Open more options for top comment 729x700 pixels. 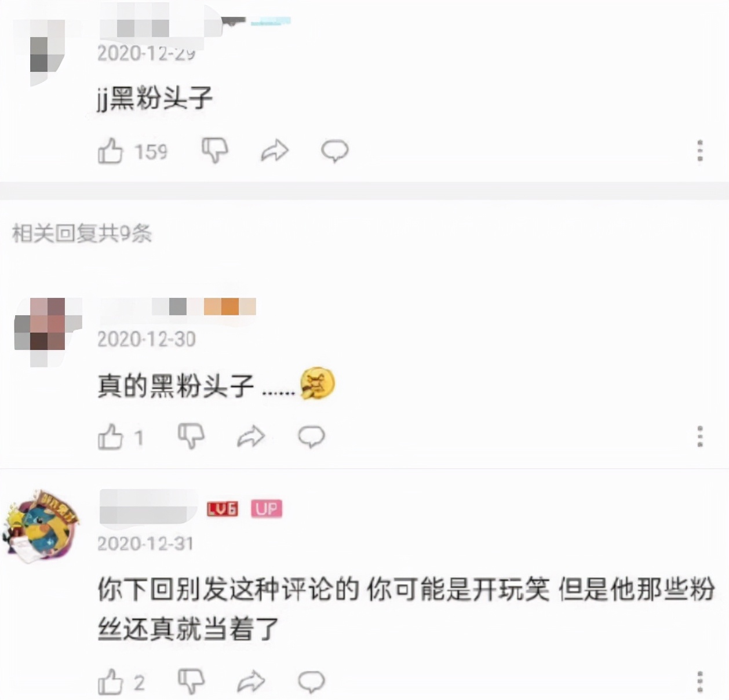(700, 151)
